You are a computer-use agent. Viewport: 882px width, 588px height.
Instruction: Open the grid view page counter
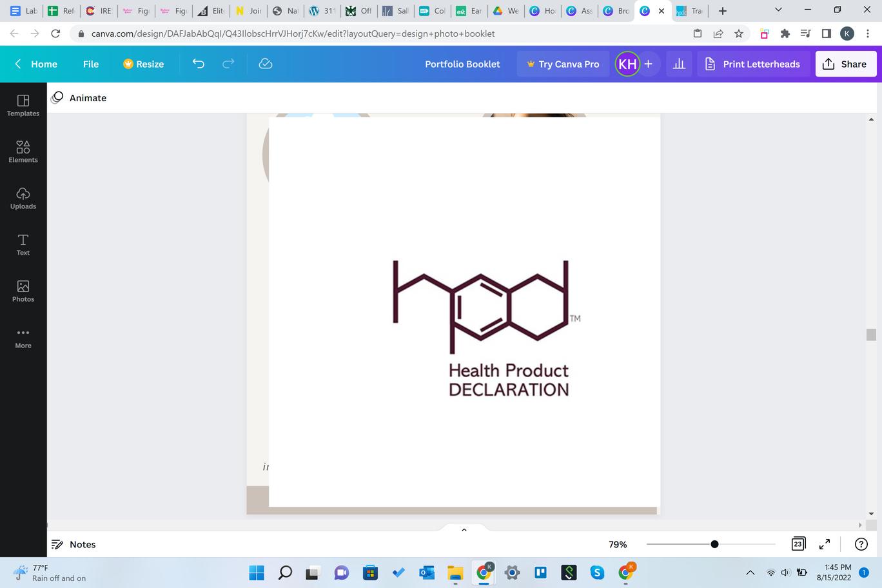(798, 544)
